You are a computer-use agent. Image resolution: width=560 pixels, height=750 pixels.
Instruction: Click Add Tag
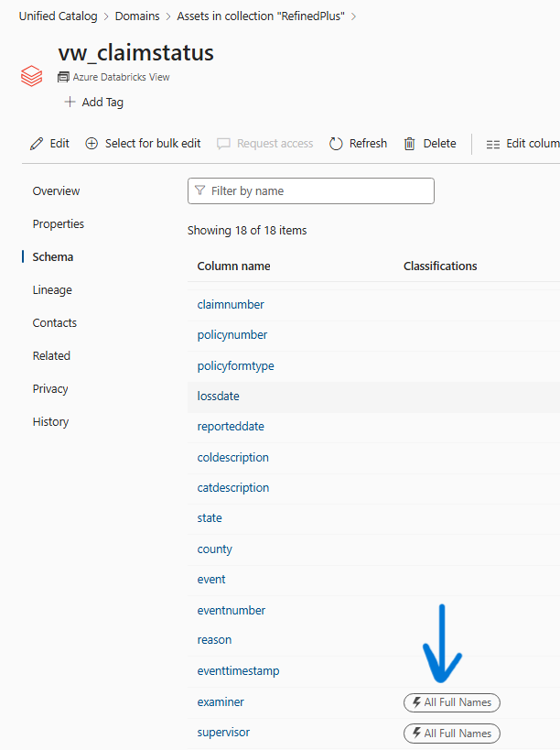102,103
